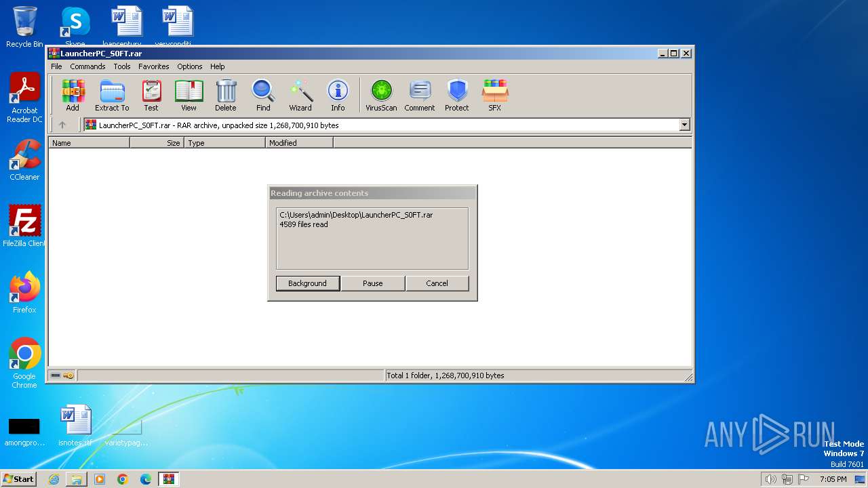Click the Delete trash can icon
The image size is (868, 488).
[226, 96]
